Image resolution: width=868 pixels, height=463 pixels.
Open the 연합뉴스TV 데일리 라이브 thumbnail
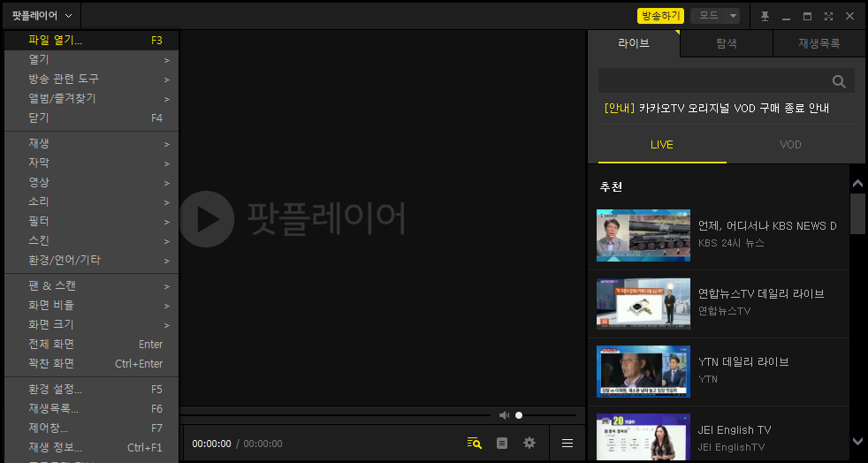(x=643, y=303)
